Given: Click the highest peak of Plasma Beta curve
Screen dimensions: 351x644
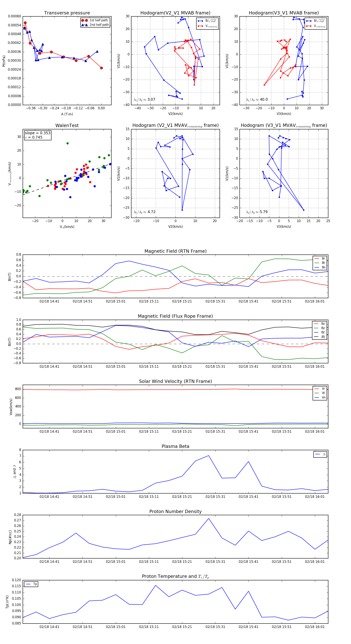Looking at the screenshot, I should click(209, 456).
